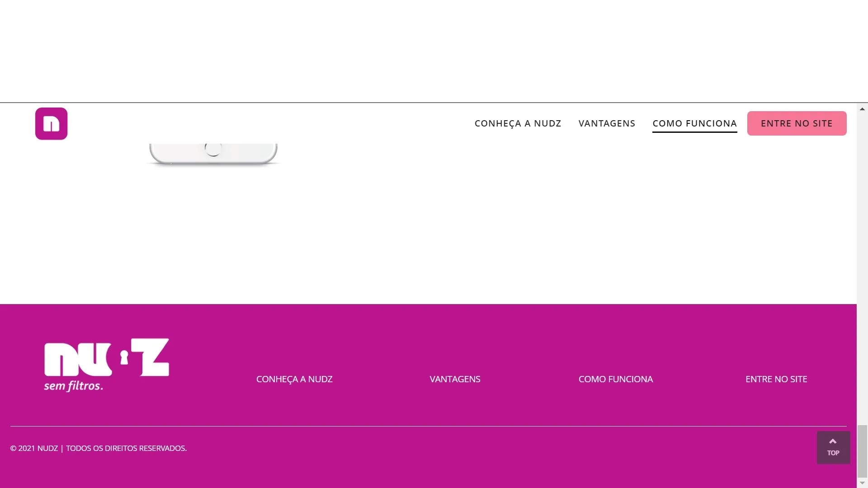Viewport: 868px width, 488px height.
Task: Open footer link COMO FUNCIONA
Action: 615,379
